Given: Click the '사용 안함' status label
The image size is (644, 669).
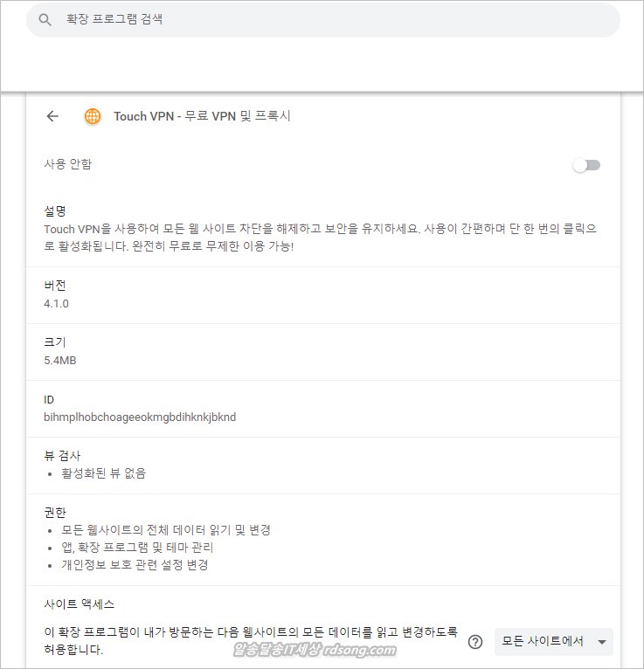Looking at the screenshot, I should coord(67,164).
